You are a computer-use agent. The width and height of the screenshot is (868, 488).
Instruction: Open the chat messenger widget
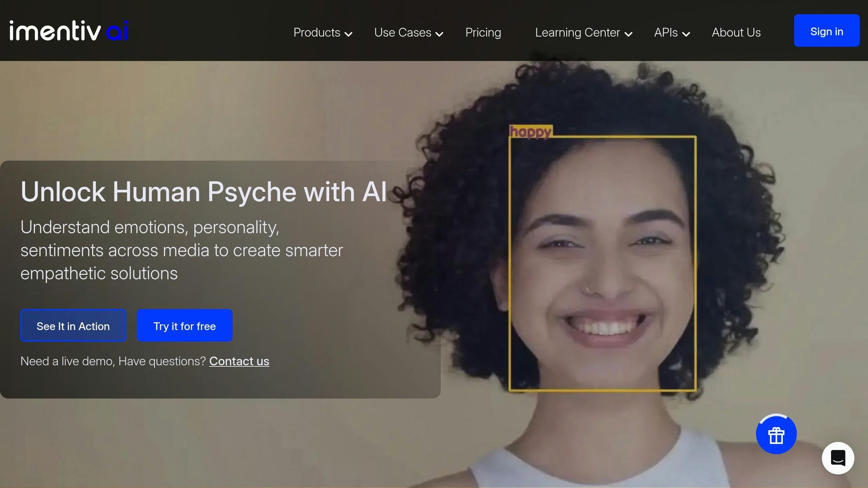click(838, 458)
